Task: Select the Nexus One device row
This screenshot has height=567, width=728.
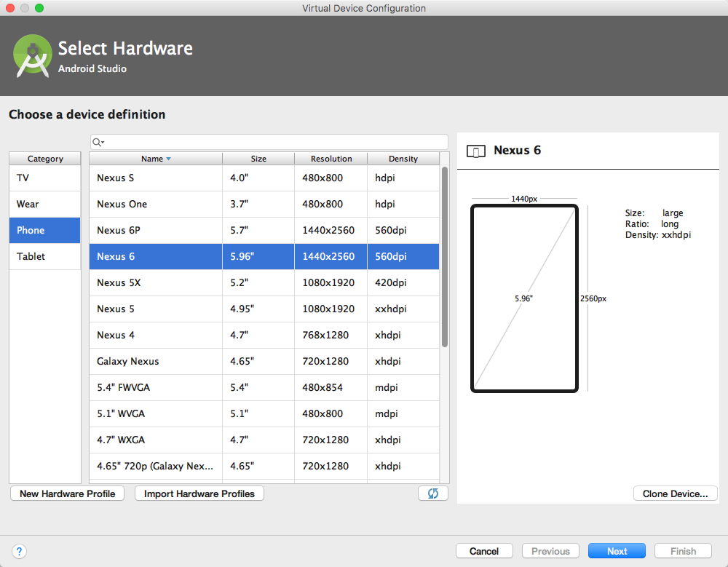Action: (x=264, y=204)
